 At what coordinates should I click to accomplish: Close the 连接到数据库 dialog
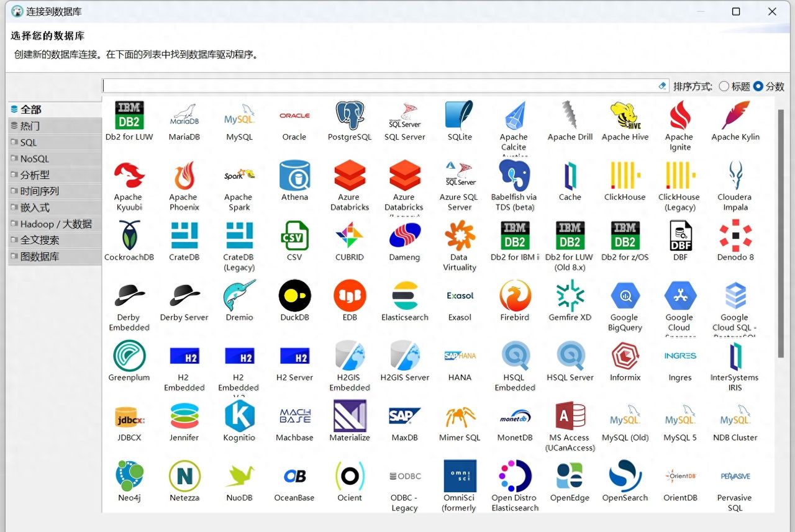point(772,11)
